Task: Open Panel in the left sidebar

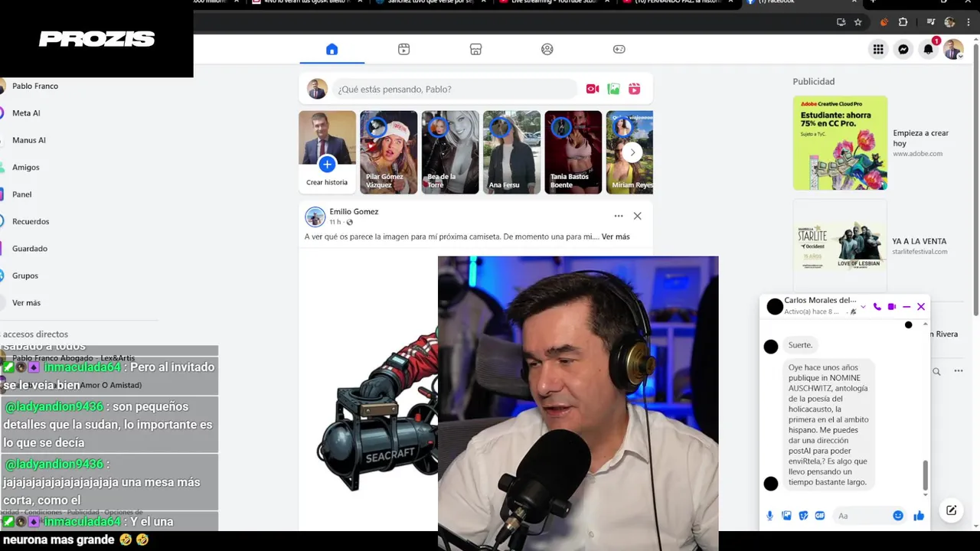Action: (x=21, y=194)
